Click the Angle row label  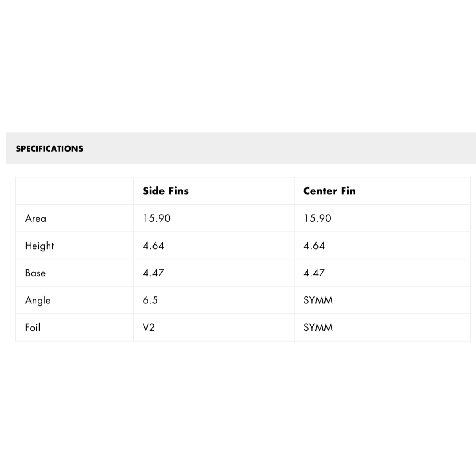pyautogui.click(x=38, y=301)
